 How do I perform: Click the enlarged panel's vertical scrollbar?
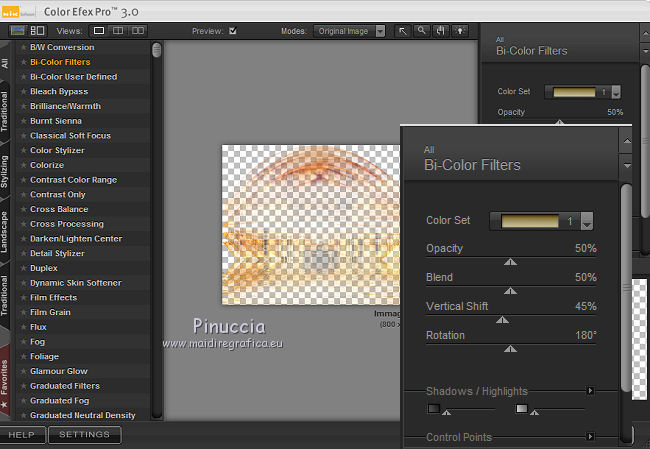[626, 288]
